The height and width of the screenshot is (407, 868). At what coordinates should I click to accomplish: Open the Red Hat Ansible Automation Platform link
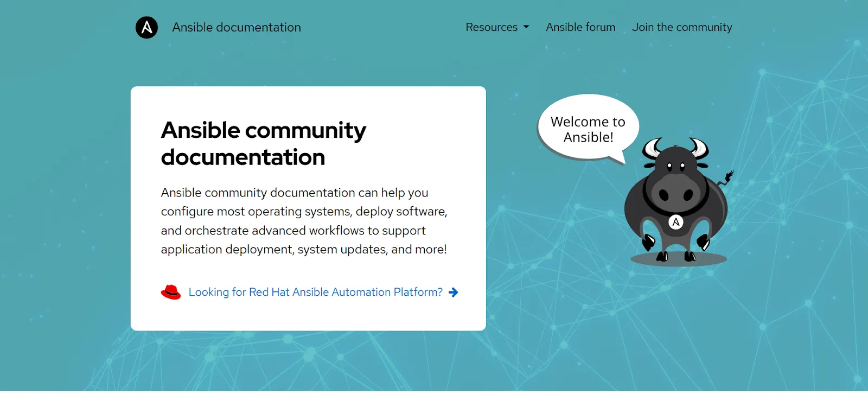[316, 292]
